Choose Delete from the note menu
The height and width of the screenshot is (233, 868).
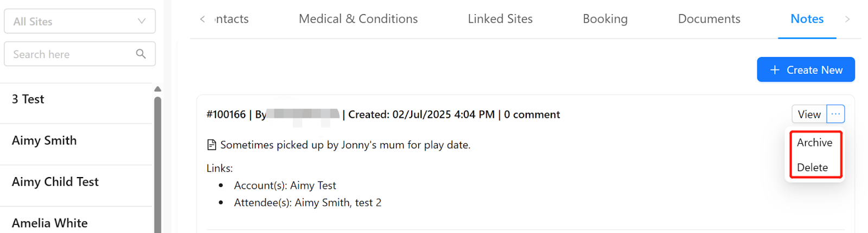click(x=812, y=167)
